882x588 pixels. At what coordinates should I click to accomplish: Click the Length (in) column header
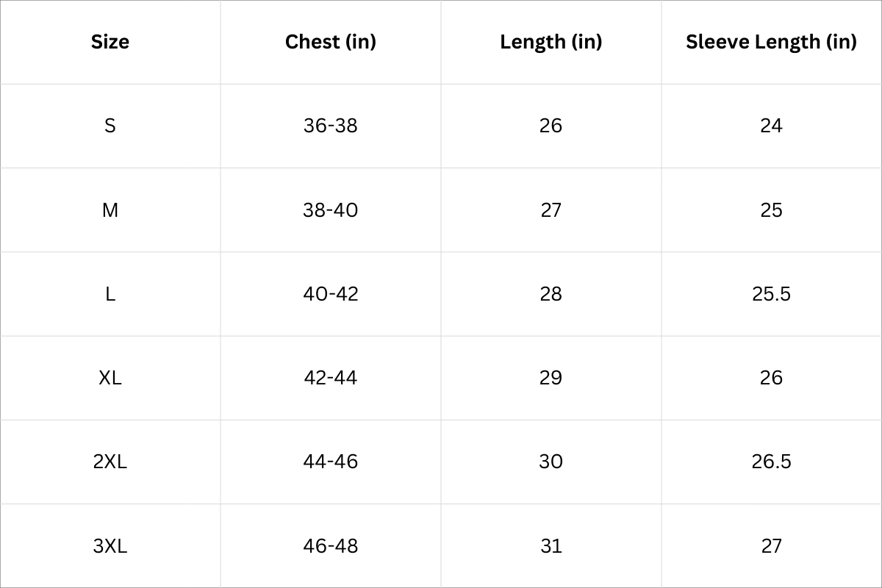551,42
